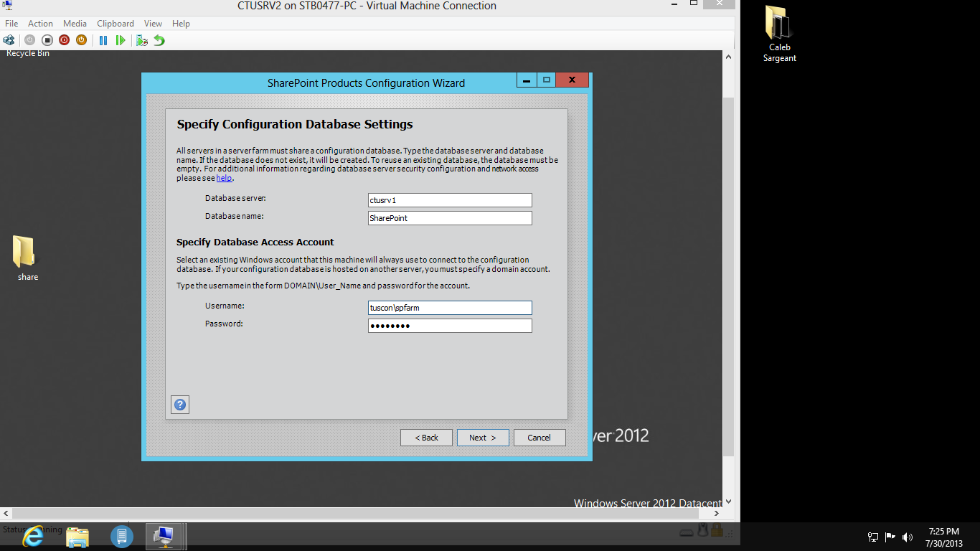Open the Media menu
The width and height of the screenshot is (980, 551).
[75, 24]
